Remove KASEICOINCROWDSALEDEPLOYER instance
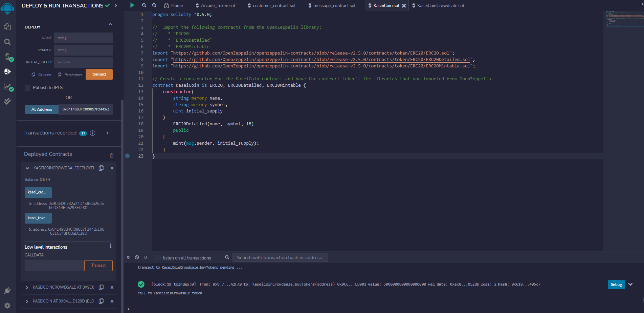Viewport: 644px width, 313px height. click(x=112, y=168)
